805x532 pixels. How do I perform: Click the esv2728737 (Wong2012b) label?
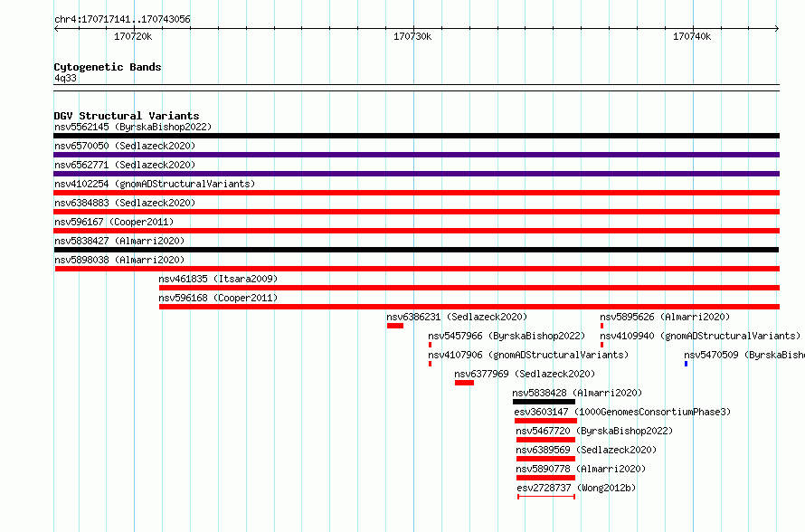(x=576, y=488)
